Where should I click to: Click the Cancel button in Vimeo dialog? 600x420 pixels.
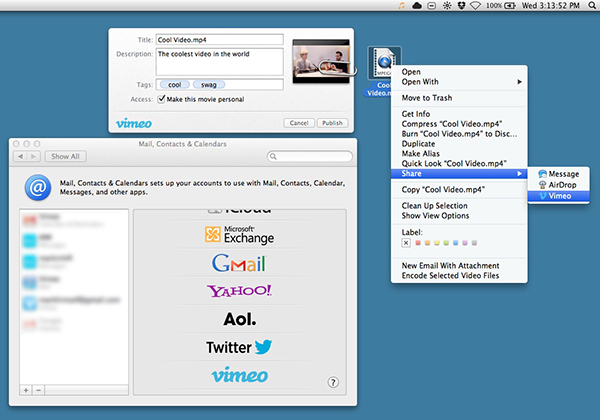tap(299, 123)
